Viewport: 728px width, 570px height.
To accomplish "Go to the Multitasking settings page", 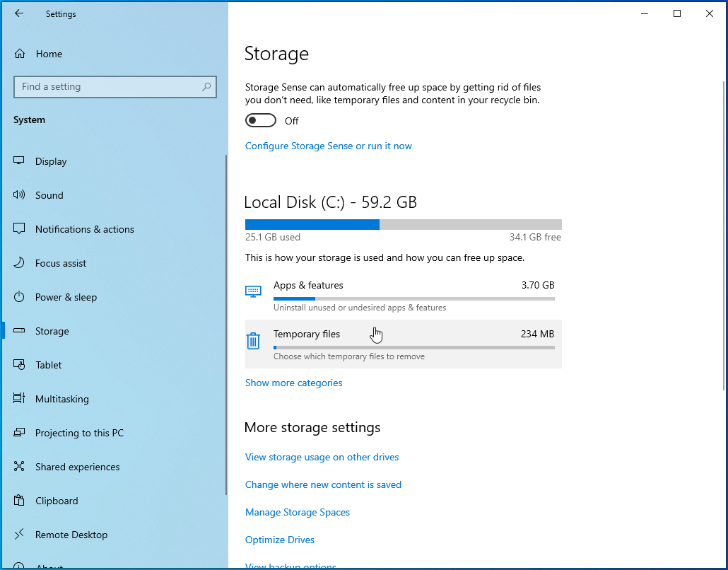I will [x=61, y=399].
